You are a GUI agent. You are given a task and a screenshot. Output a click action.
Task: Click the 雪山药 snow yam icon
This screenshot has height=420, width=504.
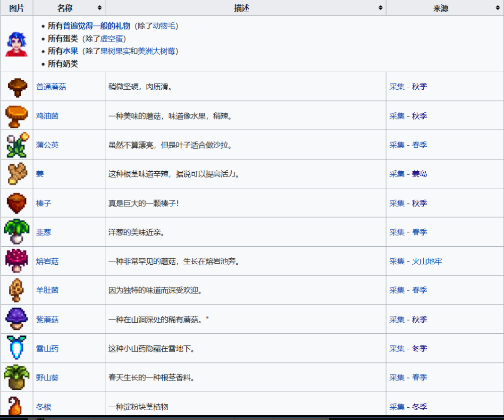17,348
